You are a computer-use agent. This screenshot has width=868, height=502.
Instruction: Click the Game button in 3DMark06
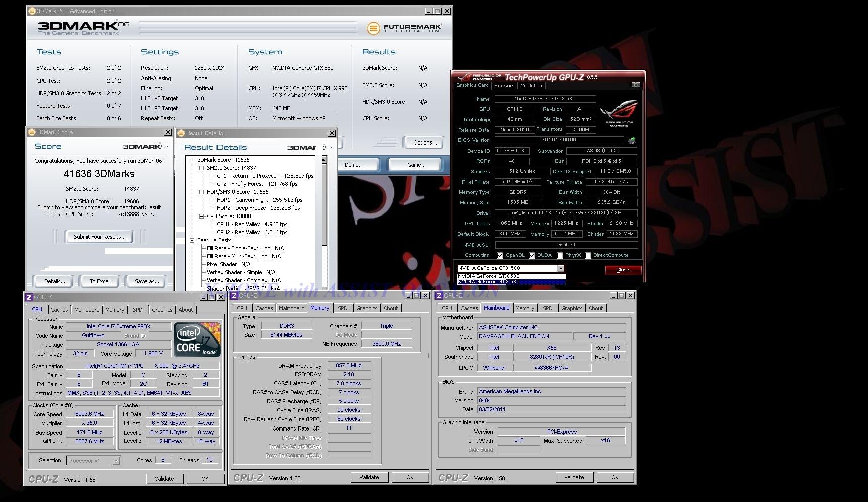tap(416, 165)
